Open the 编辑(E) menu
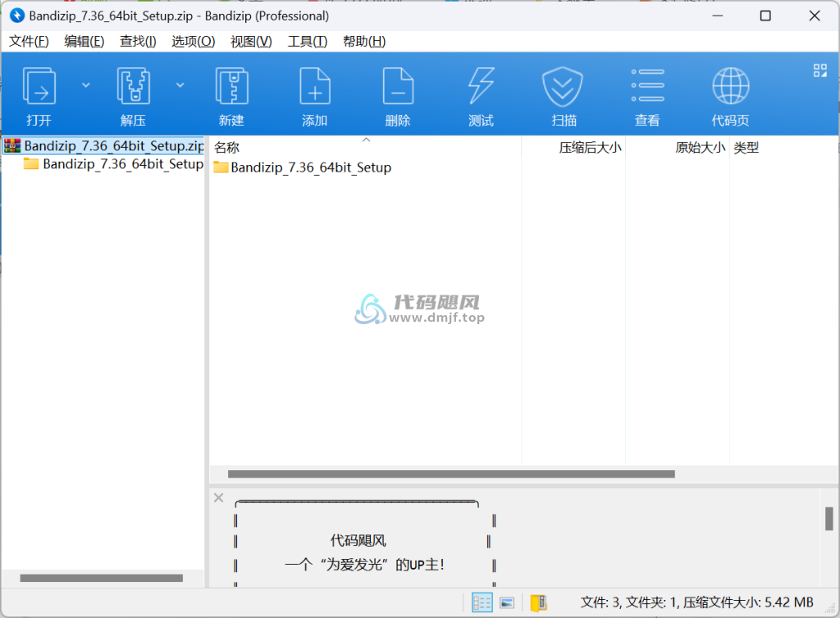Screen dimensions: 840x618 (x=84, y=41)
